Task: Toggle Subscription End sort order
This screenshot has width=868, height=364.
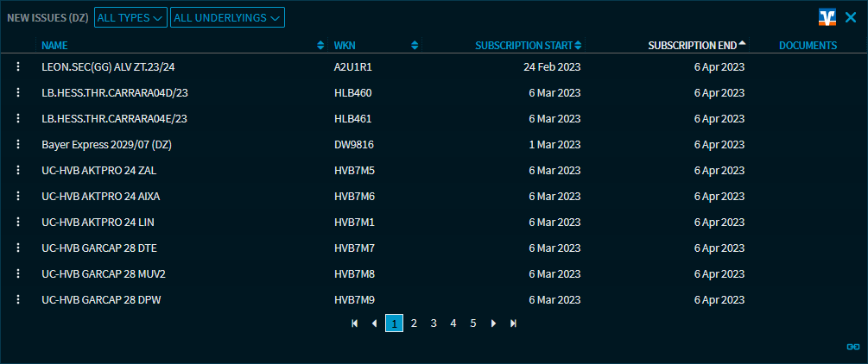Action: 693,46
